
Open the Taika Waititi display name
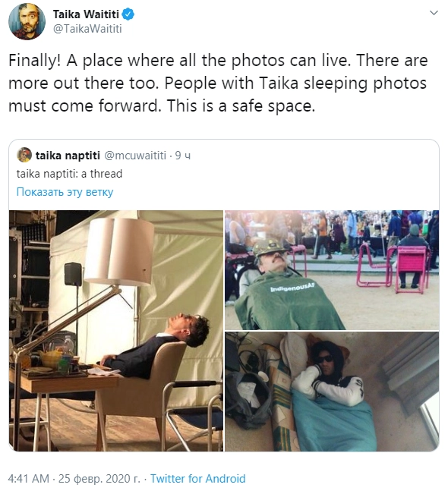[86, 14]
